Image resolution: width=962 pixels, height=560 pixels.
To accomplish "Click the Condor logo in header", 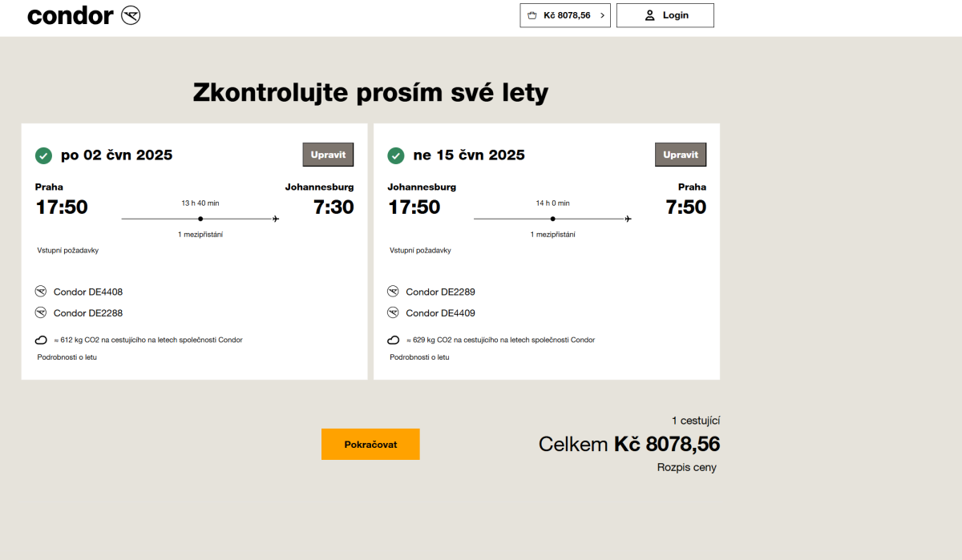I will (83, 15).
